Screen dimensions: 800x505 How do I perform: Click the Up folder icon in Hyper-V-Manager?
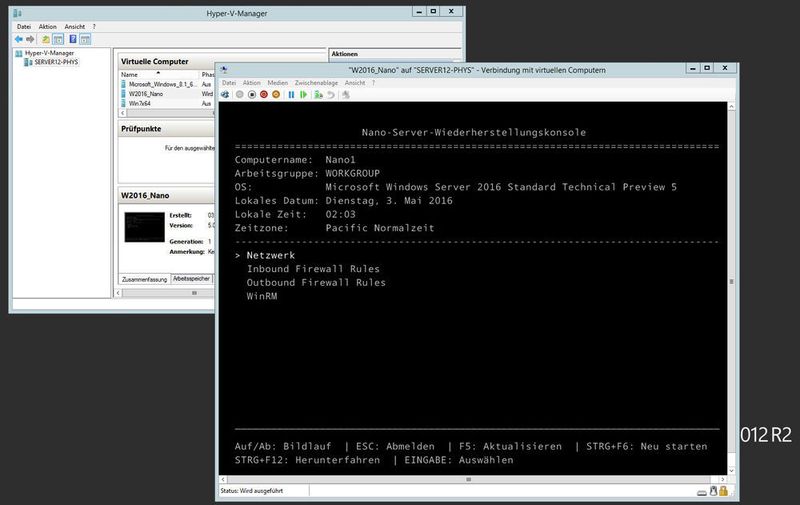point(45,39)
